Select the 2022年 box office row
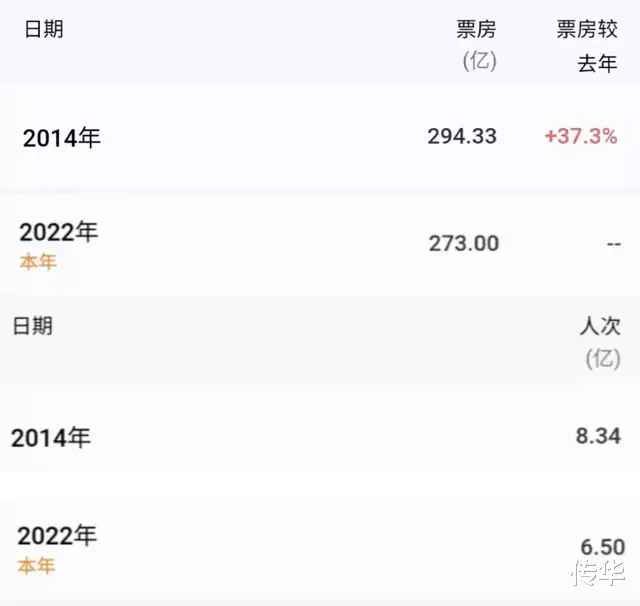 pyautogui.click(x=320, y=244)
